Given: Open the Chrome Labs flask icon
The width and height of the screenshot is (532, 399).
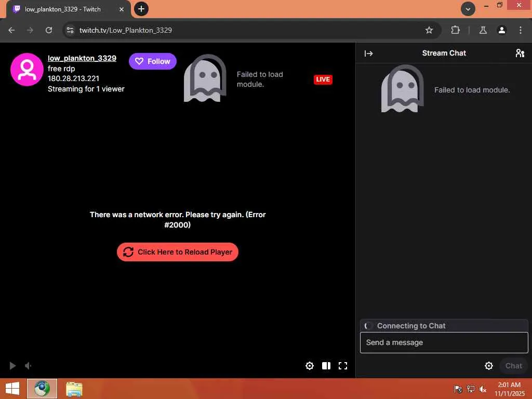Looking at the screenshot, I should click(x=483, y=30).
